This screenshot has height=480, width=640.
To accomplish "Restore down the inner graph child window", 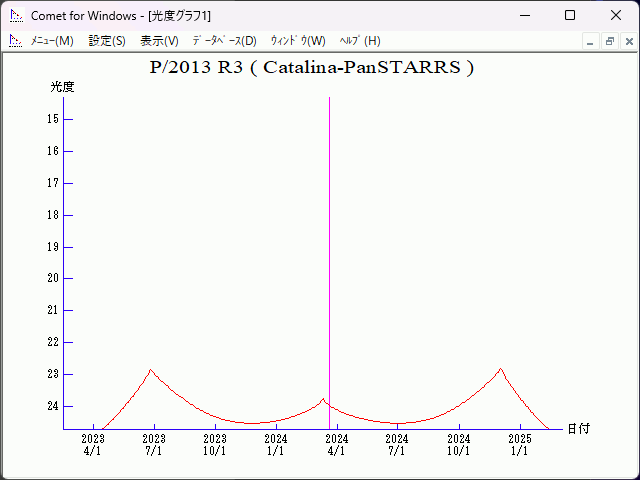I will coord(609,41).
